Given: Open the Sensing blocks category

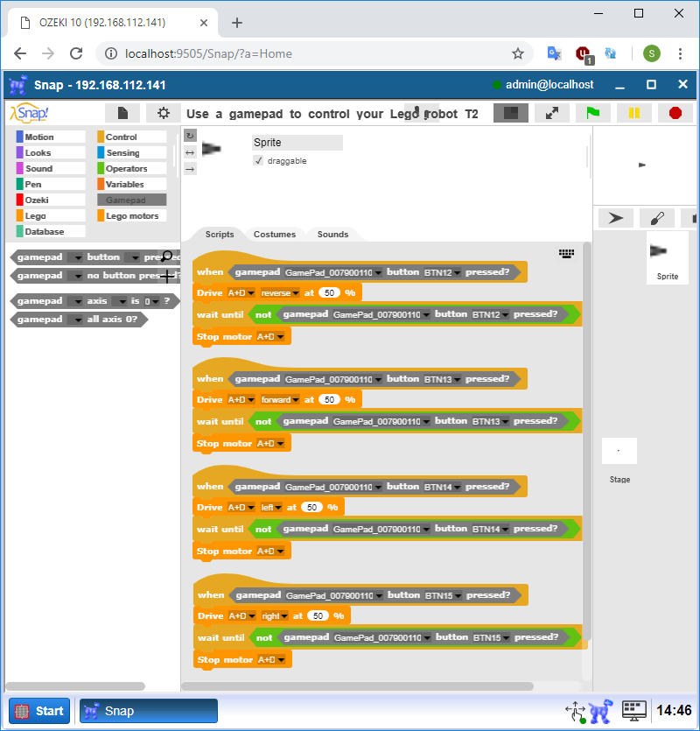Looking at the screenshot, I should [132, 152].
